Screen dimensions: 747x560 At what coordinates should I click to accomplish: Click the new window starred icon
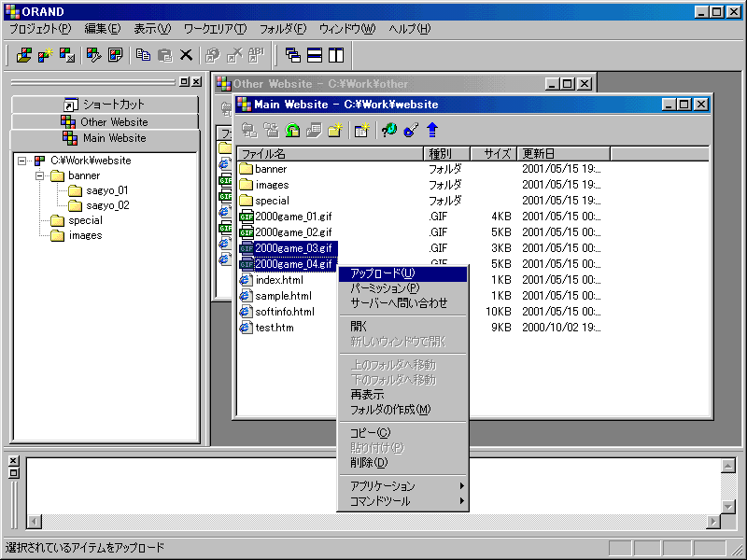pos(362,130)
